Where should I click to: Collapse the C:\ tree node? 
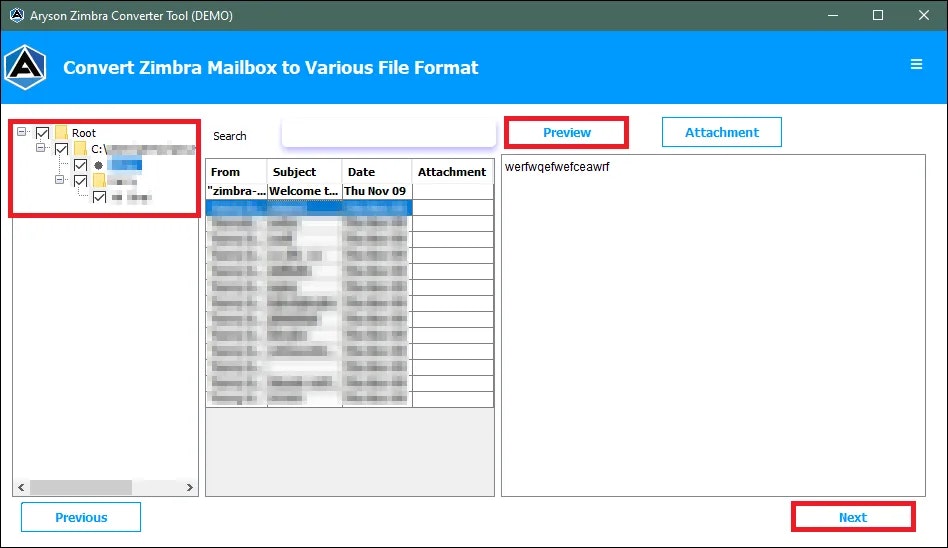click(41, 148)
